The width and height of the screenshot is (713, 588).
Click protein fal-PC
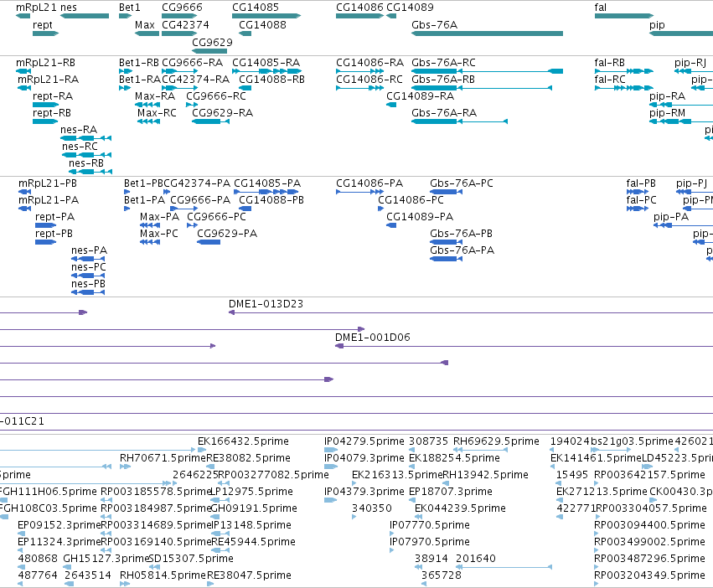pyautogui.click(x=641, y=200)
